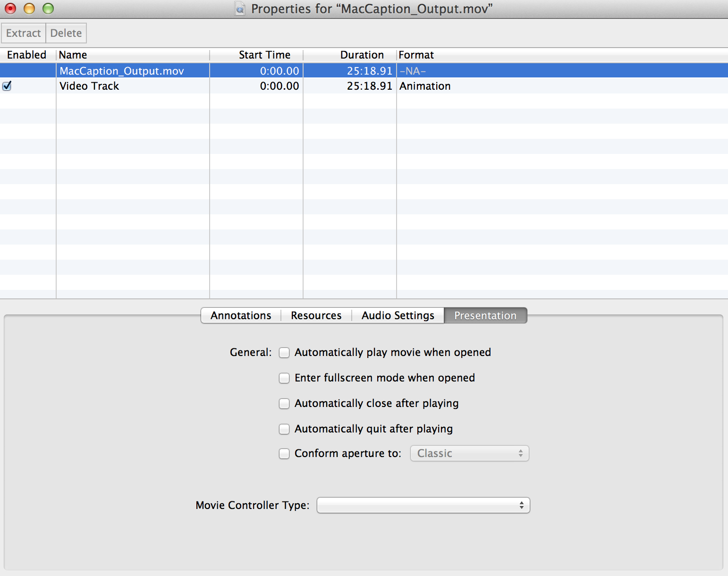Click the movie file icon in title bar
This screenshot has height=576, width=728.
pos(240,9)
